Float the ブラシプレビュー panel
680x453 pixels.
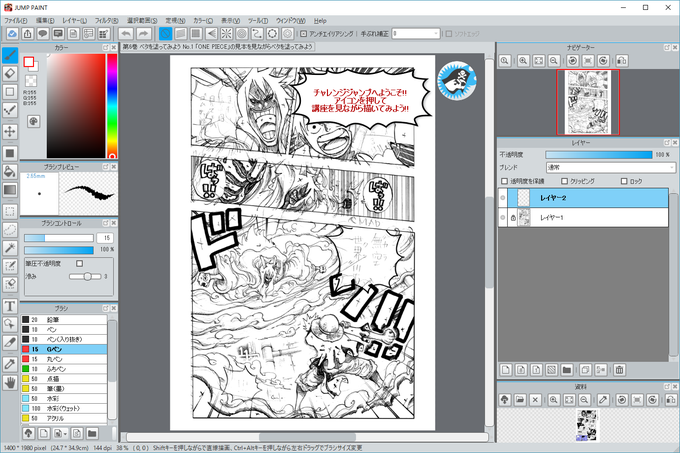pos(105,166)
